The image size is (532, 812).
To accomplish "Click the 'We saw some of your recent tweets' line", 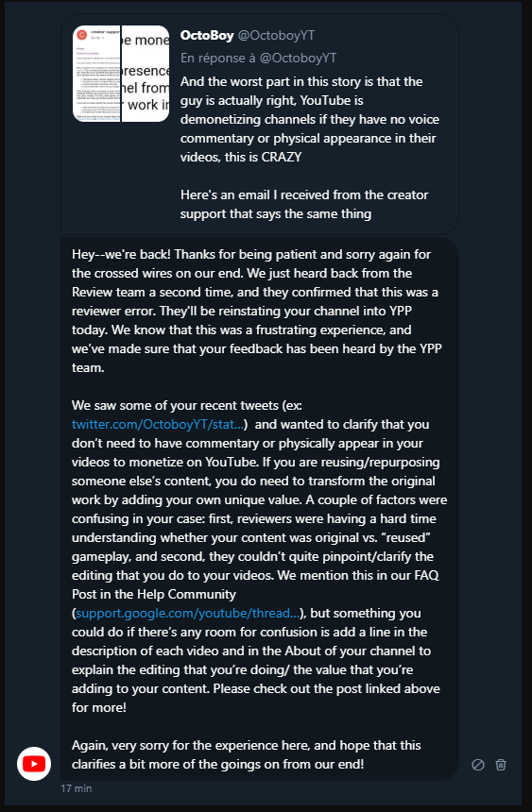I will [187, 405].
